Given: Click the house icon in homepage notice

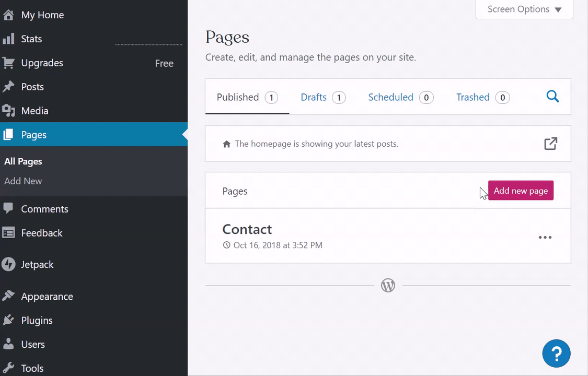Looking at the screenshot, I should pos(226,144).
